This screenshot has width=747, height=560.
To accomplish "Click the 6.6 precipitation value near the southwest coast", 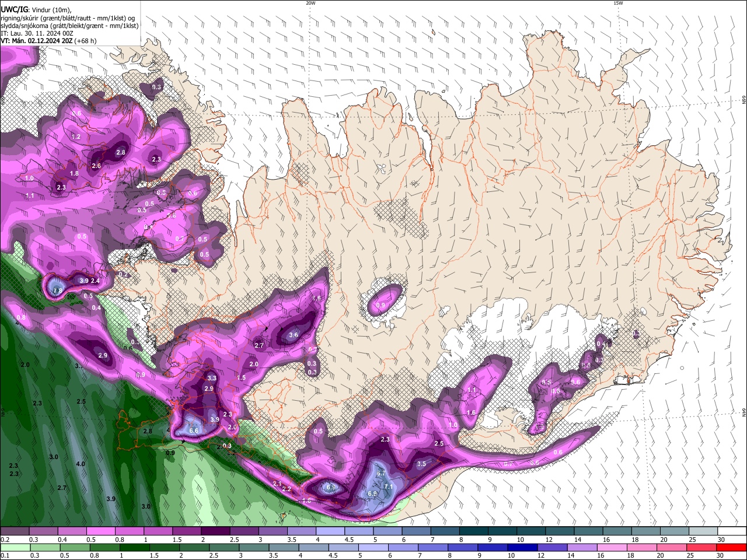I will 194,430.
